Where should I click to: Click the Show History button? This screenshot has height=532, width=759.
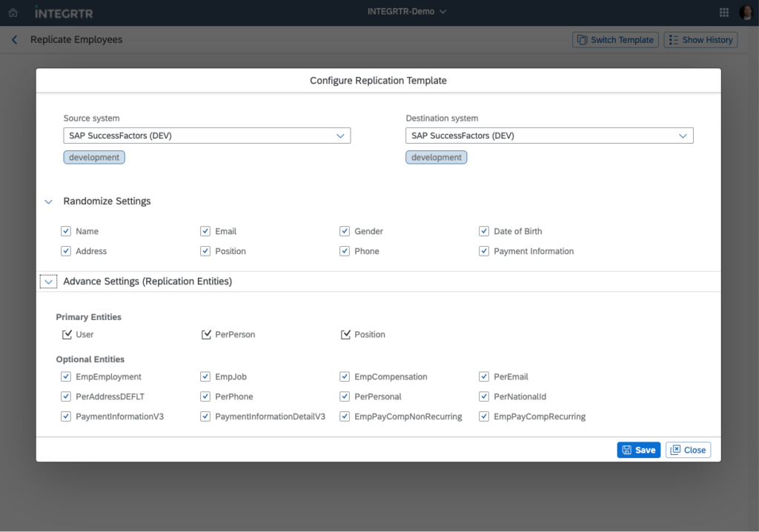[x=700, y=40]
